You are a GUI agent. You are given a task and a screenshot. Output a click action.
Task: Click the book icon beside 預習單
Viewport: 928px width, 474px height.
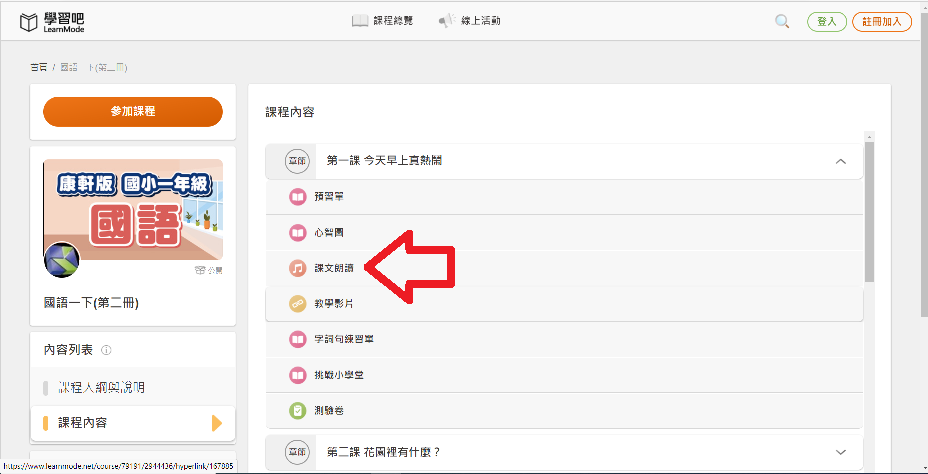point(297,197)
